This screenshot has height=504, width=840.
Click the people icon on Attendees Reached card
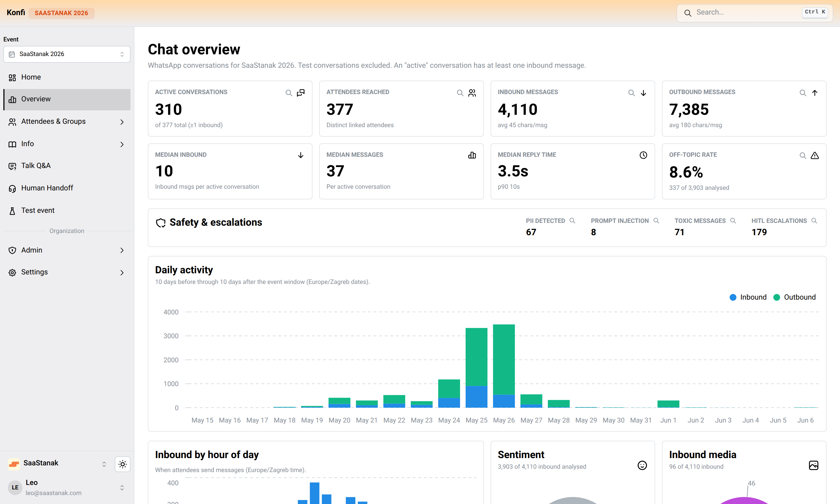[x=472, y=93]
